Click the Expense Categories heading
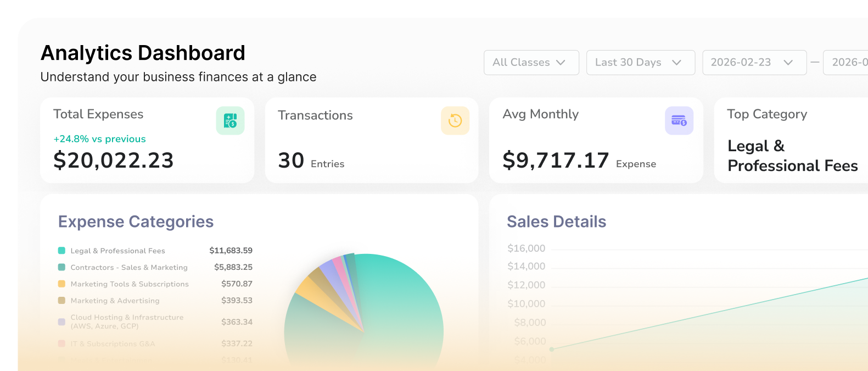The width and height of the screenshot is (868, 371). point(136,222)
